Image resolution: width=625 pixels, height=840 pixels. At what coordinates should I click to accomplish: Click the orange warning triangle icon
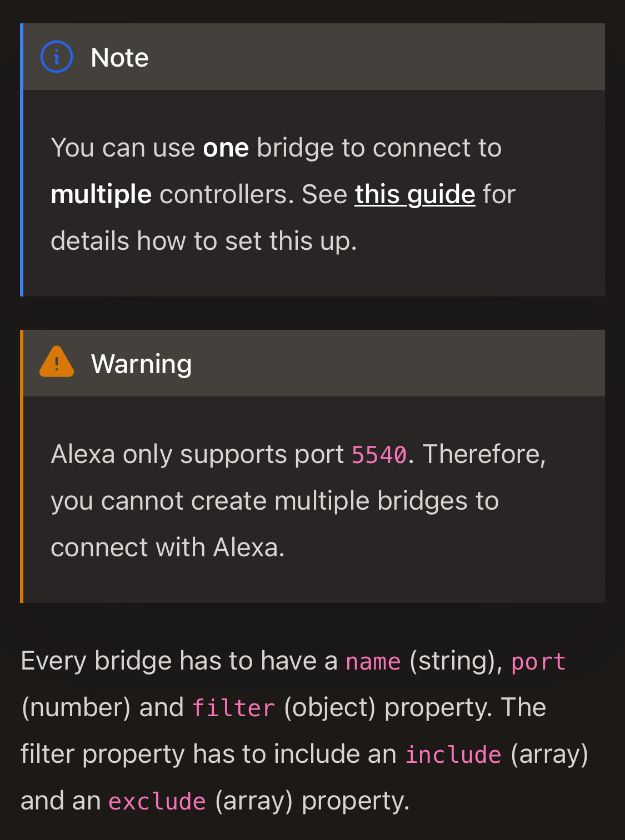[x=57, y=363]
